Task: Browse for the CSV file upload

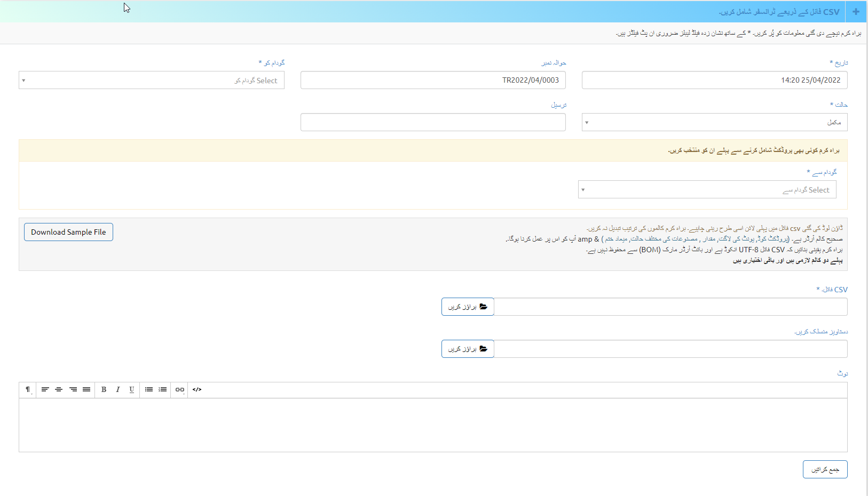Action: coord(468,307)
